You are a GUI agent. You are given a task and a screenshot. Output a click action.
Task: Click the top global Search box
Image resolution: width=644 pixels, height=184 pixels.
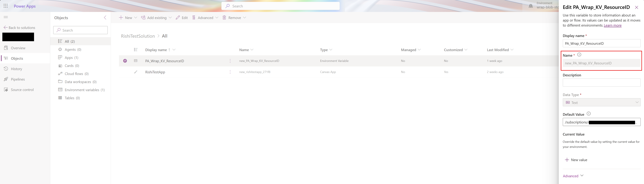tap(281, 6)
